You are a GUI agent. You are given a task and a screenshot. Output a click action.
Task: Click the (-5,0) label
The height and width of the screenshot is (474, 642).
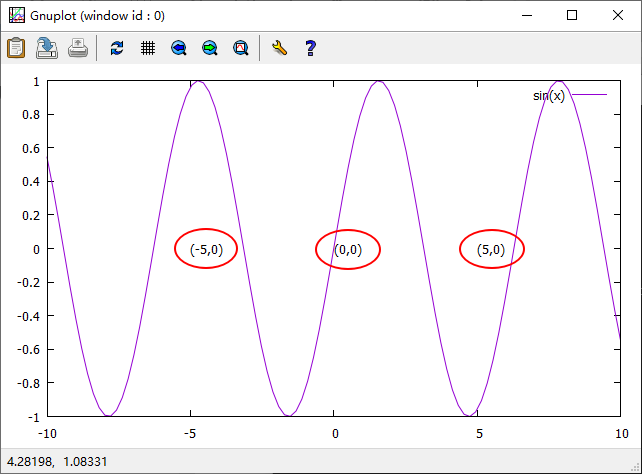pos(206,249)
